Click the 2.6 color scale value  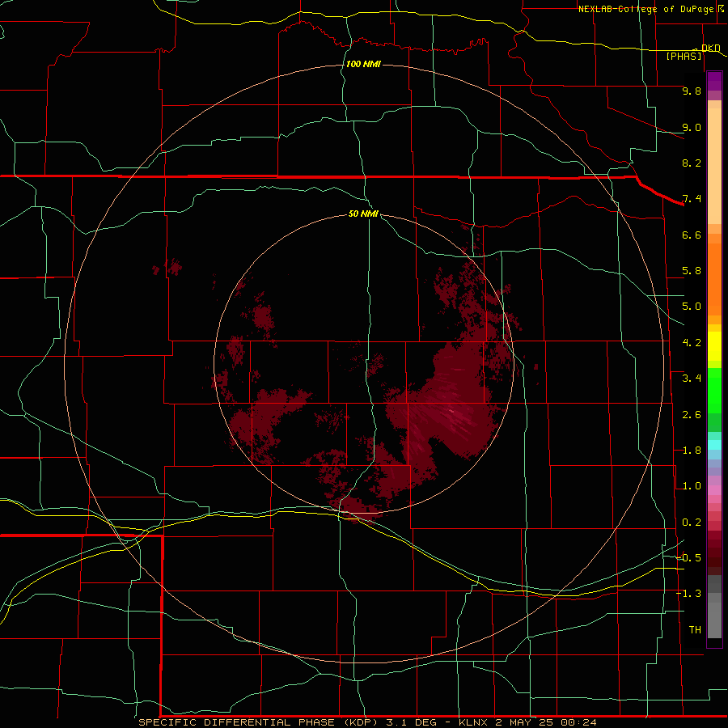pyautogui.click(x=692, y=415)
